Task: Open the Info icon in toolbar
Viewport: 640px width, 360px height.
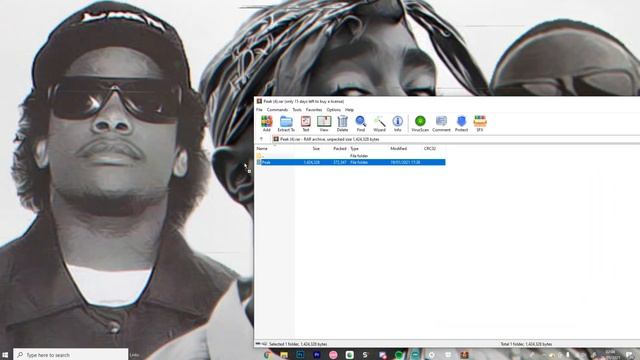Action: [398, 123]
